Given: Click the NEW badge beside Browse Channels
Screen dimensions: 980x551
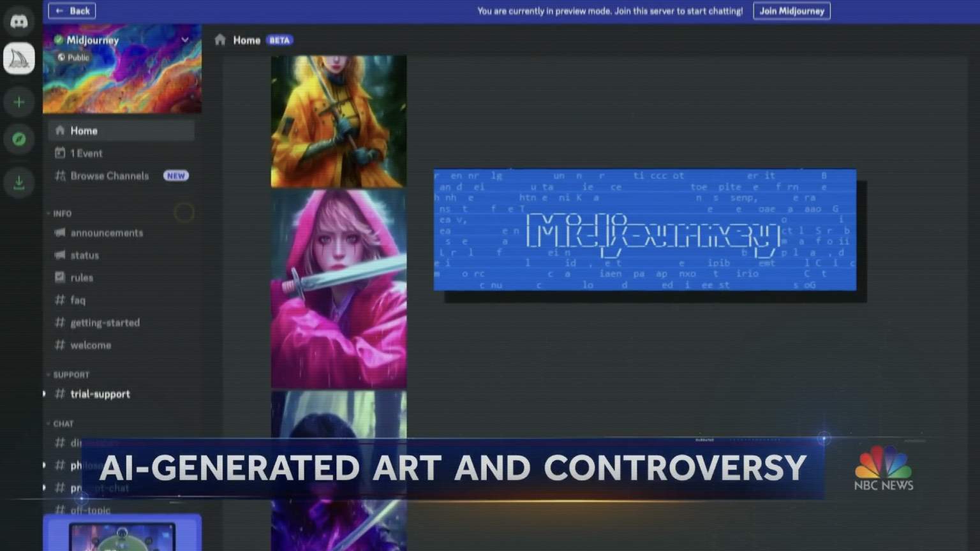Looking at the screenshot, I should pyautogui.click(x=176, y=176).
